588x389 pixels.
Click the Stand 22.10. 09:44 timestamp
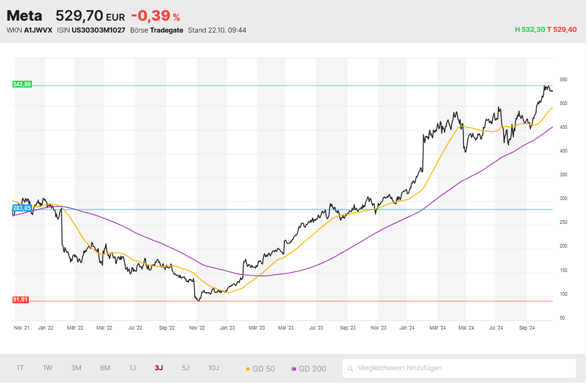click(x=217, y=30)
